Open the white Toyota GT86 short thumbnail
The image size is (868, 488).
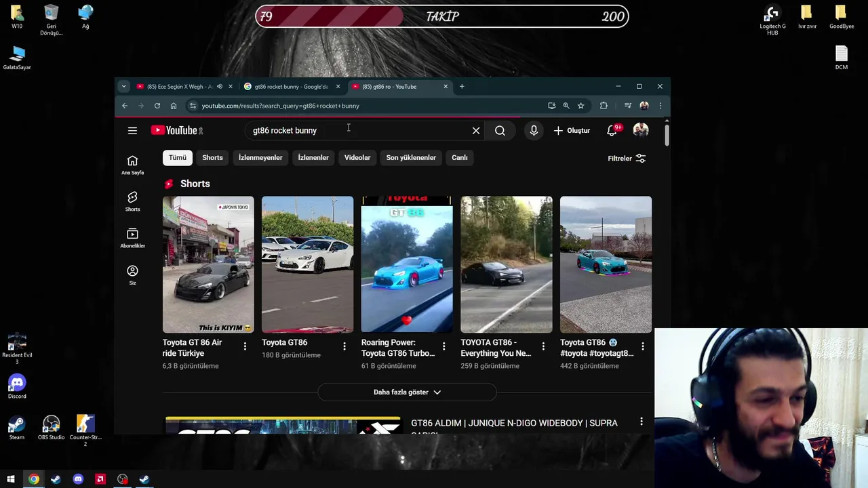tap(308, 264)
